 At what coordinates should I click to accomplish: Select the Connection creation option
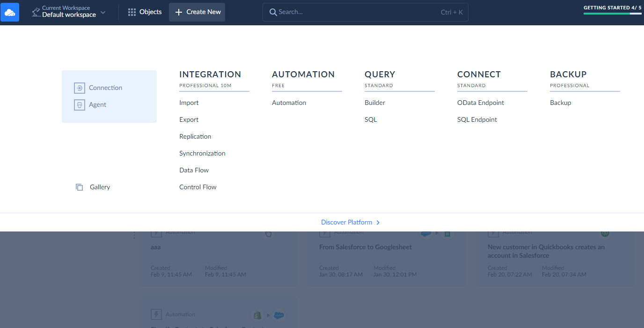[x=98, y=88]
